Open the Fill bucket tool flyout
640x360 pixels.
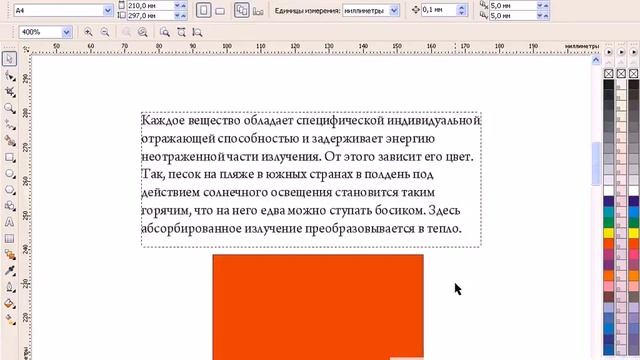(9, 304)
